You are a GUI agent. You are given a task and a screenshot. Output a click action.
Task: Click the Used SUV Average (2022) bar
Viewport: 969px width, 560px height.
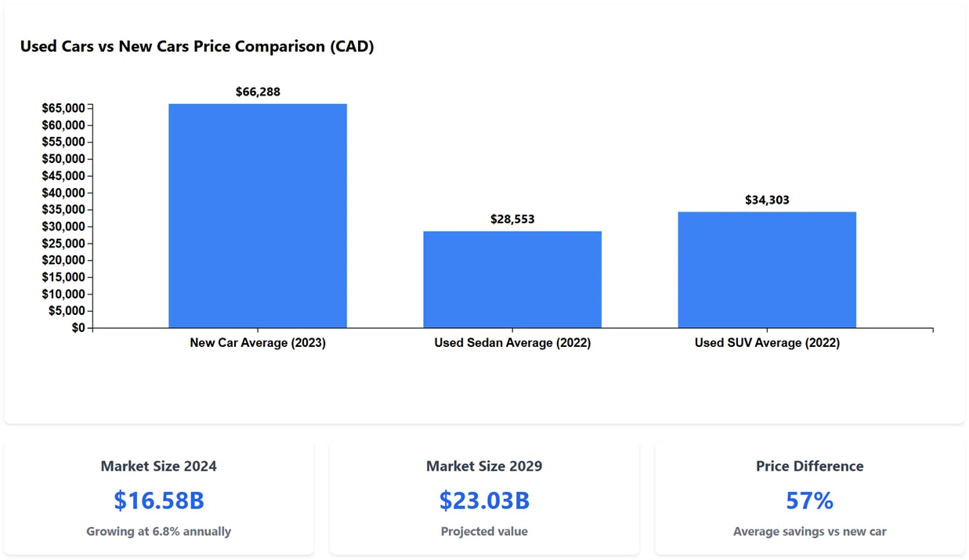(x=767, y=269)
